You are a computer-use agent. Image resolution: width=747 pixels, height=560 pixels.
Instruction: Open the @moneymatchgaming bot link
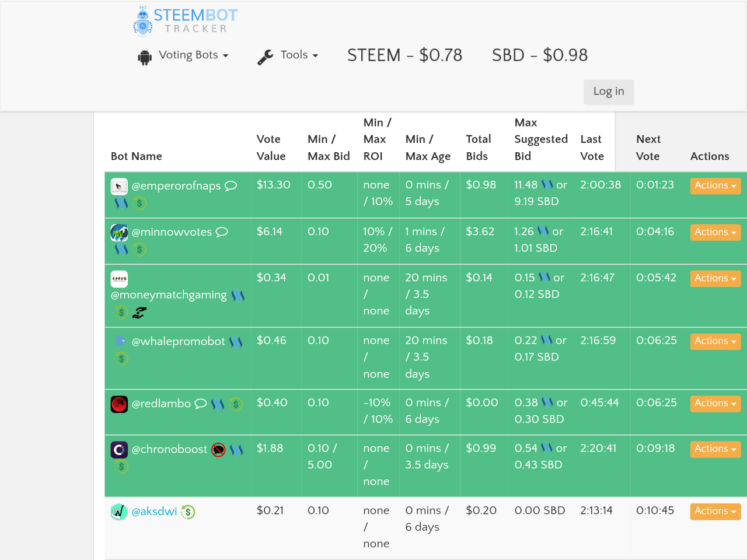tap(169, 295)
